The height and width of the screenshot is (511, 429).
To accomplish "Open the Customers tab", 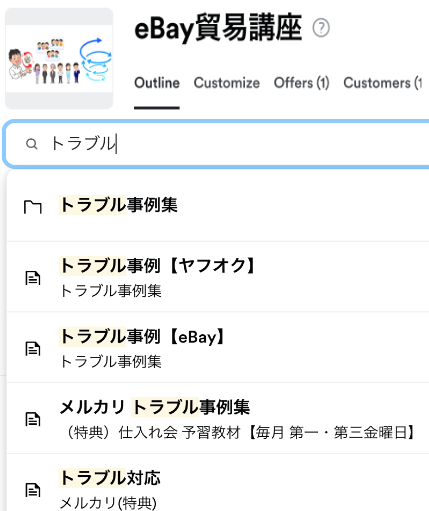I will point(383,83).
